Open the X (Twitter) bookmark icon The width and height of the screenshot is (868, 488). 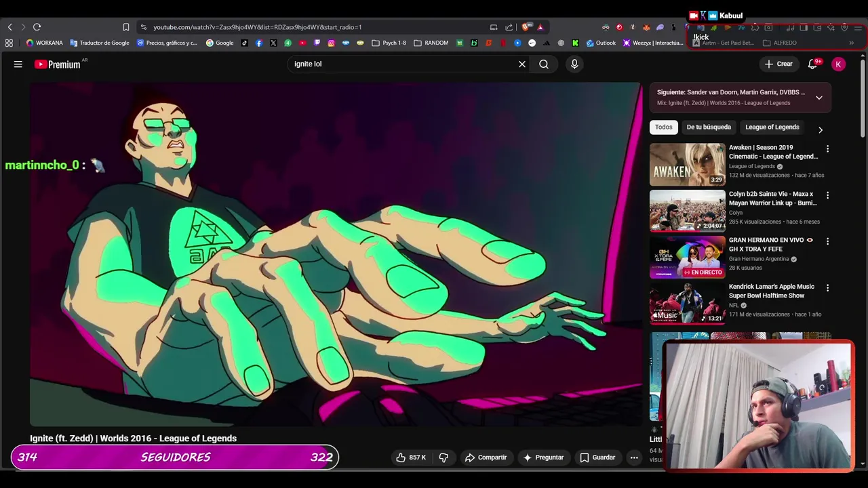(273, 43)
